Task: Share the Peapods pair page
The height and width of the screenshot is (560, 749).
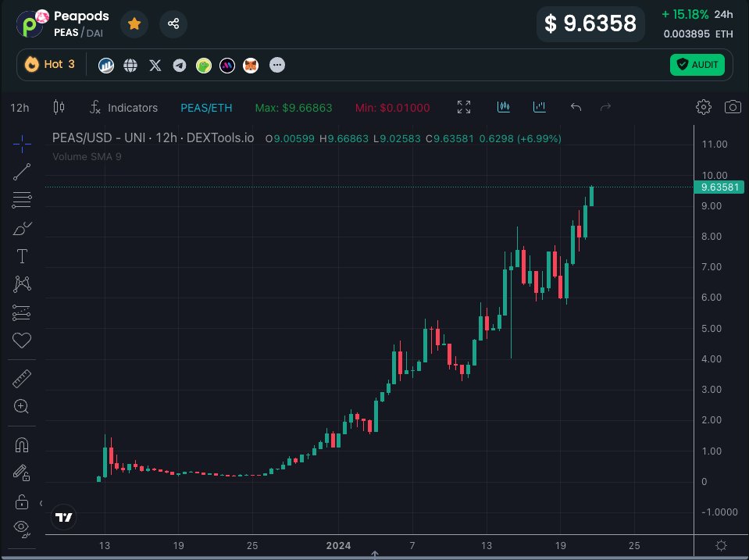Action: pos(173,23)
